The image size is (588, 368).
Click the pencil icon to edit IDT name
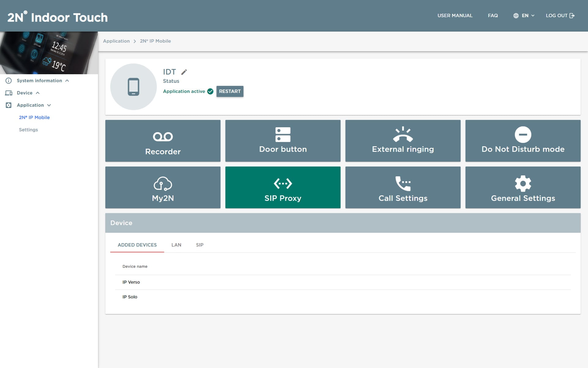[184, 72]
